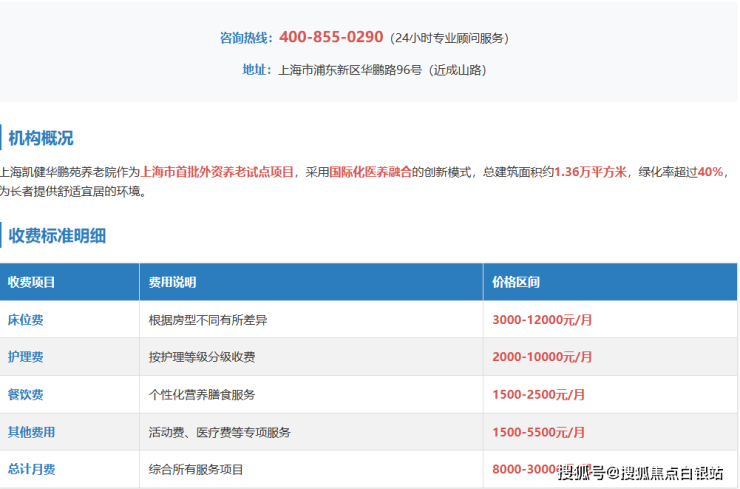Click the highlighted 上海市首批外资养老试点项目 text
The width and height of the screenshot is (740, 489).
218,172
